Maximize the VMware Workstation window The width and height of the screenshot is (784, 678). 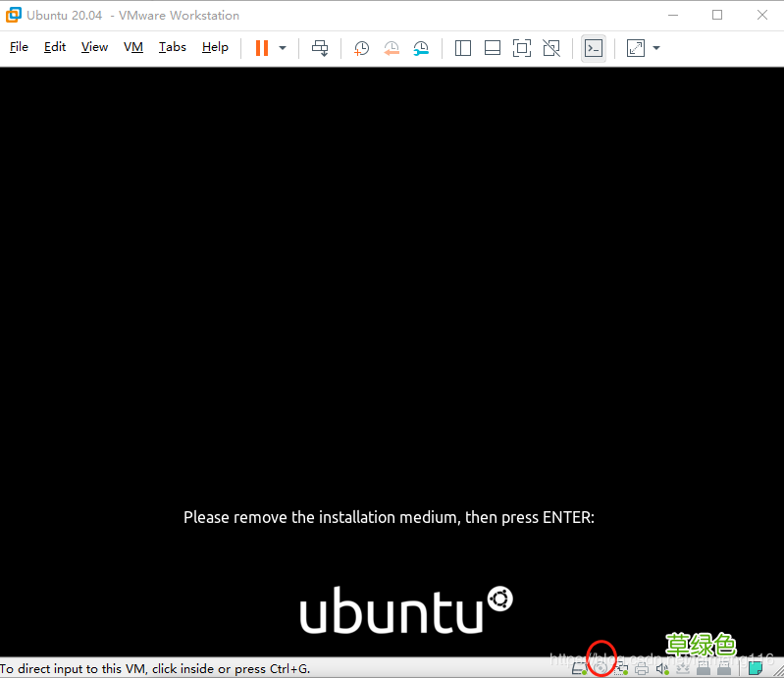pyautogui.click(x=717, y=15)
